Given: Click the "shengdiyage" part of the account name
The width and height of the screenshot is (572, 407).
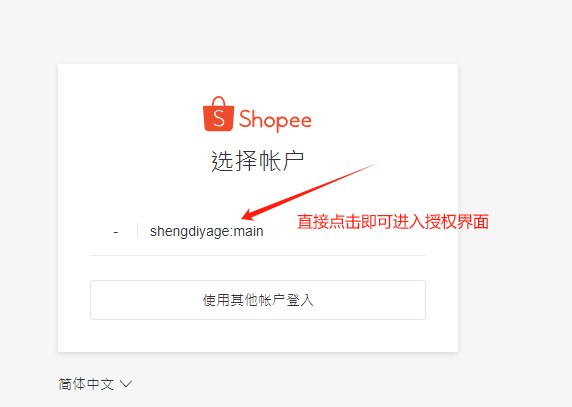Looking at the screenshot, I should click(189, 232).
